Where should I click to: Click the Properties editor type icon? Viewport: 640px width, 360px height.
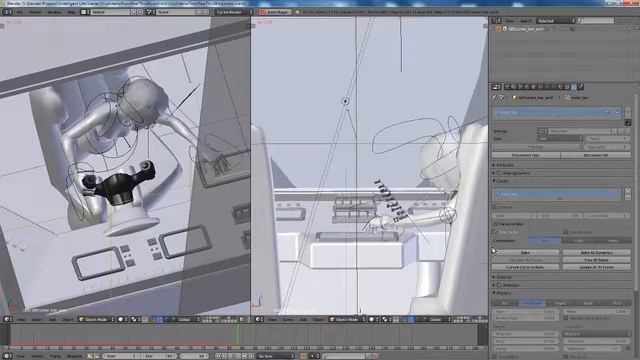(496, 87)
